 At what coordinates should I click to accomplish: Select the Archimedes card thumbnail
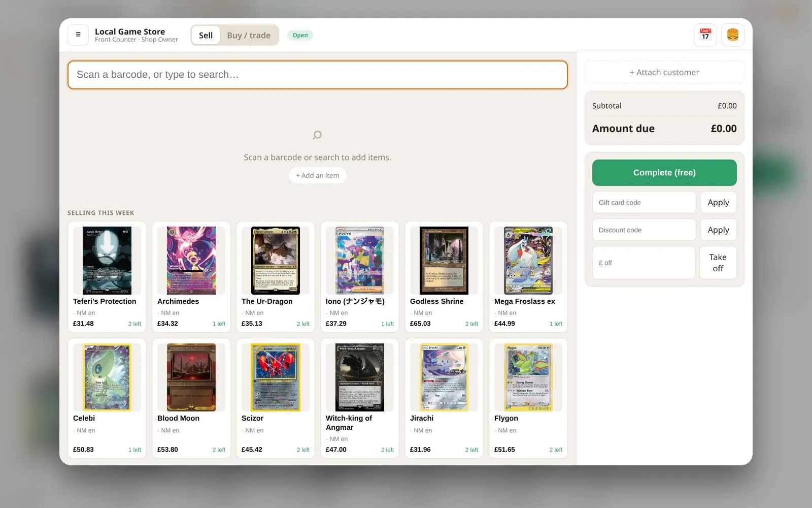(x=191, y=261)
